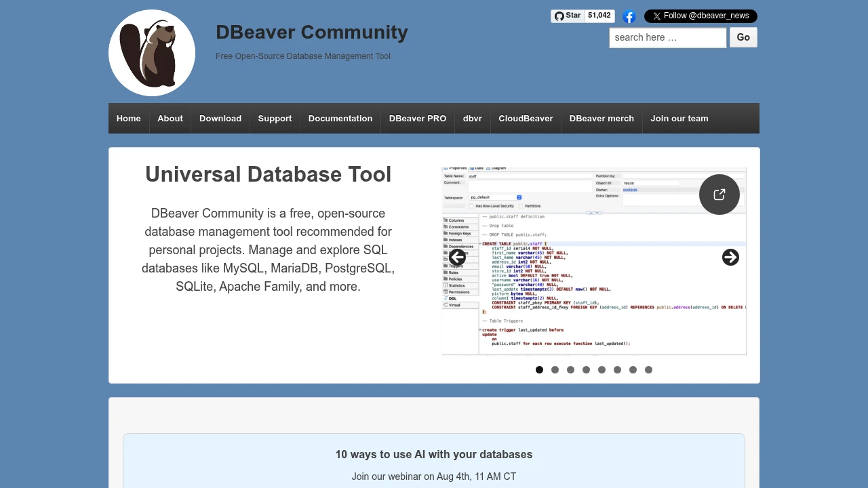Select the fifth carousel dot

click(x=601, y=370)
